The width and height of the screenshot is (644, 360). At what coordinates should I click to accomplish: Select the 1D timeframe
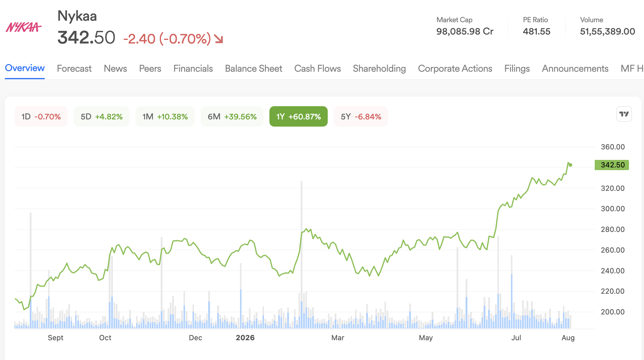coord(41,116)
